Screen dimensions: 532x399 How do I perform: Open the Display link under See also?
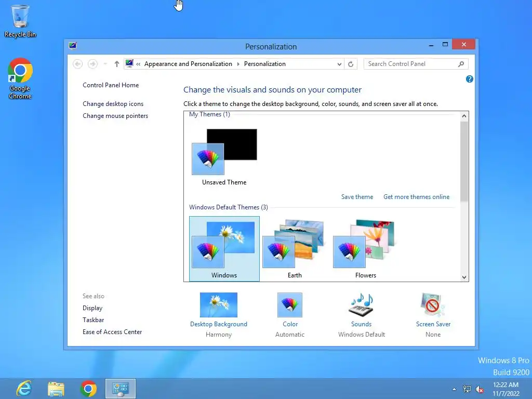(x=92, y=308)
